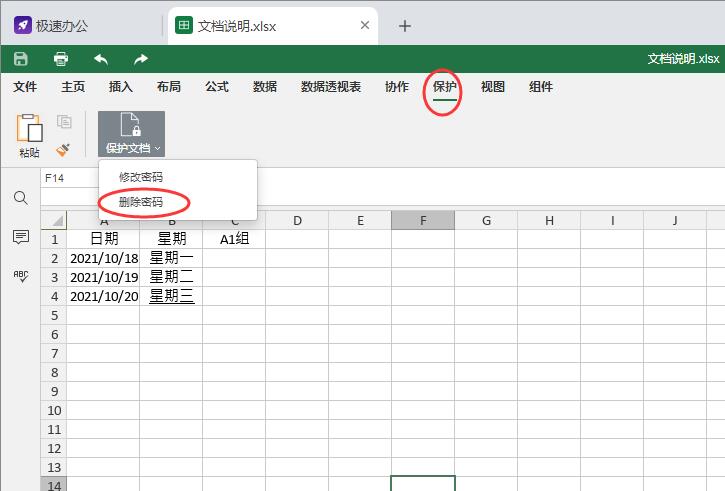Open the 文件 menu tab
This screenshot has width=725, height=491.
(x=25, y=86)
